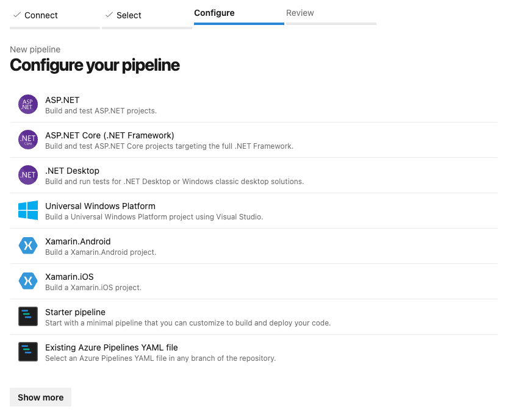The width and height of the screenshot is (510, 420).
Task: Click 'Build a Xamarin.iOS project.' description
Action: [x=93, y=288]
